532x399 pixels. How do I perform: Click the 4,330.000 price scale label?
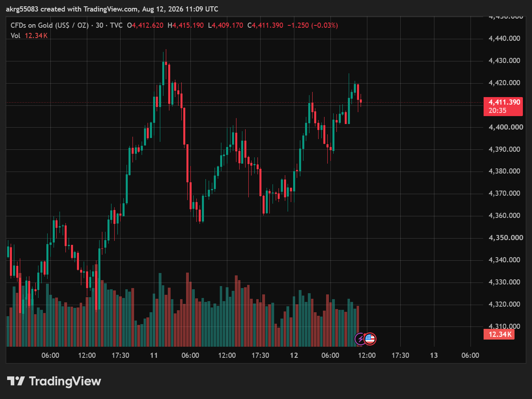[504, 282]
